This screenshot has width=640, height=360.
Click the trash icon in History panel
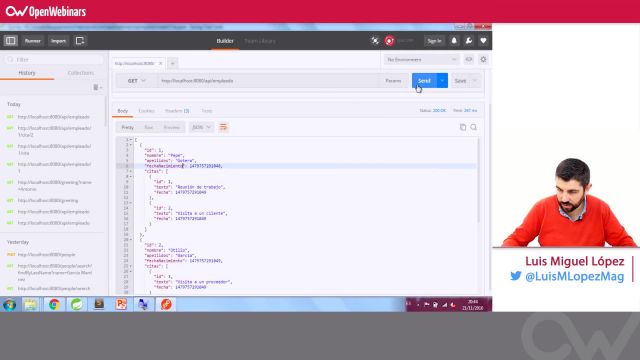click(x=96, y=87)
